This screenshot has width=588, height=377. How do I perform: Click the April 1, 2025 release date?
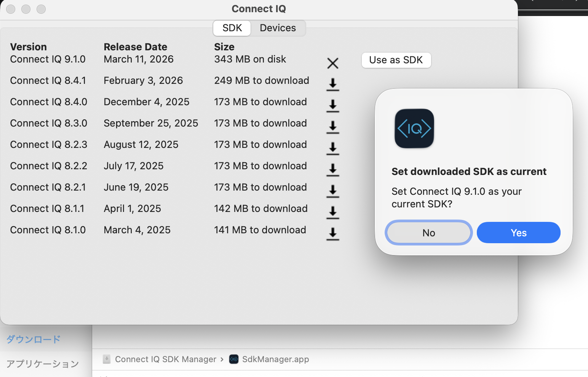pyautogui.click(x=133, y=209)
